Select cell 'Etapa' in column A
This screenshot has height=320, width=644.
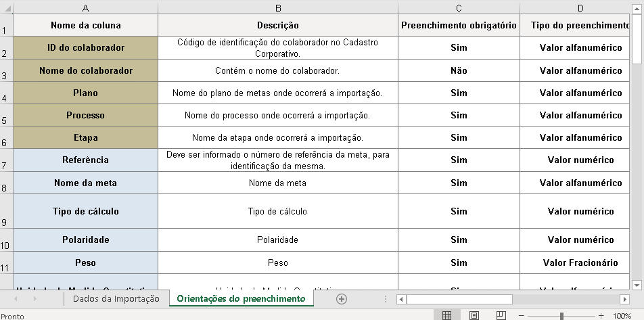coord(85,137)
